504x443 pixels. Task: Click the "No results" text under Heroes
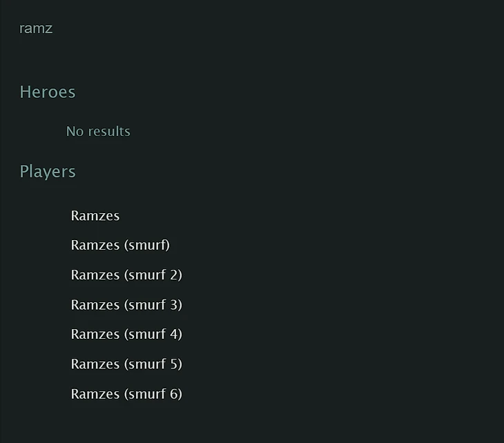98,131
